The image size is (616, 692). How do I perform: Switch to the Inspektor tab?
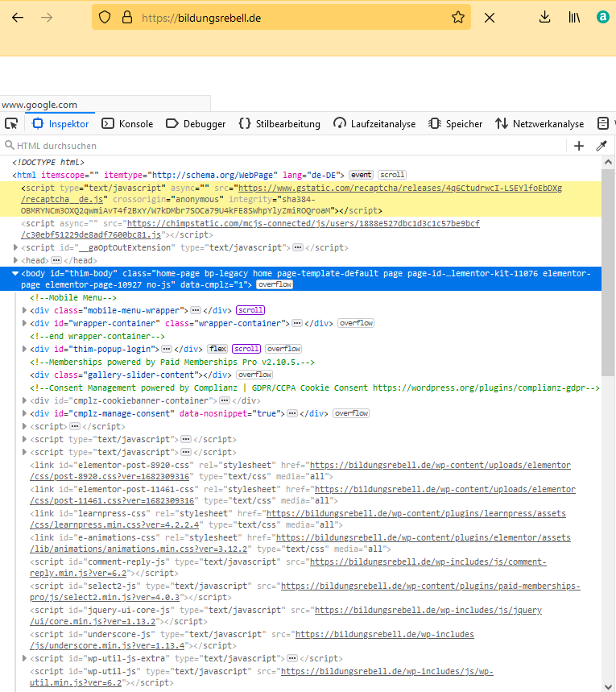pos(60,124)
